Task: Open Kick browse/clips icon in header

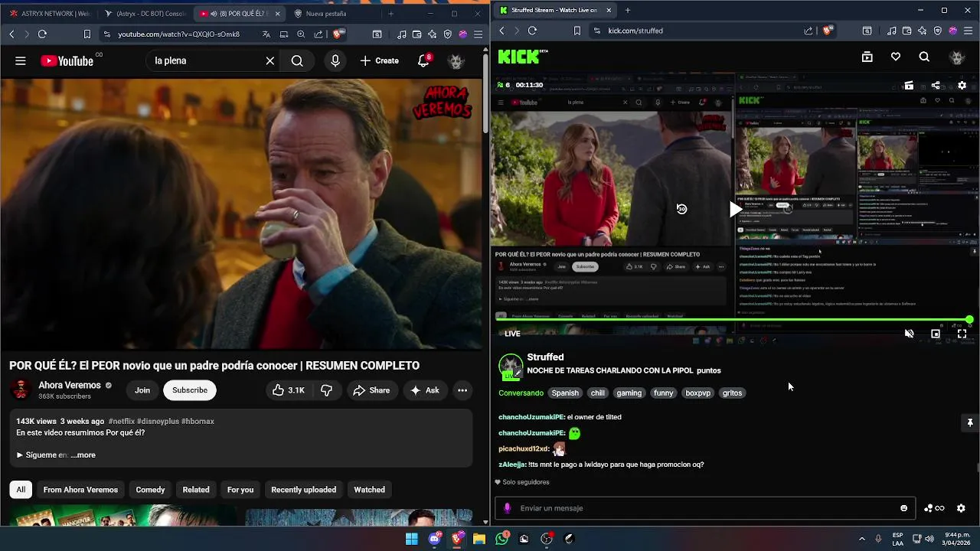Action: pos(867,57)
